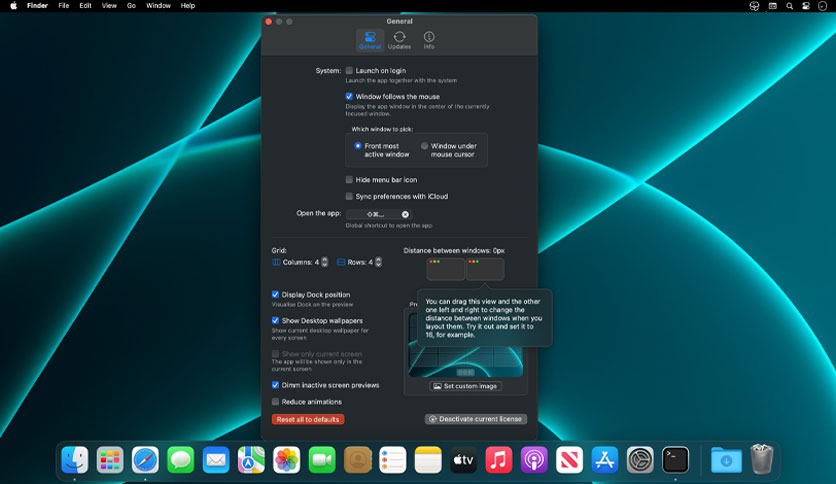836x484 pixels.
Task: Open Apple TV from the Dock
Action: click(463, 459)
